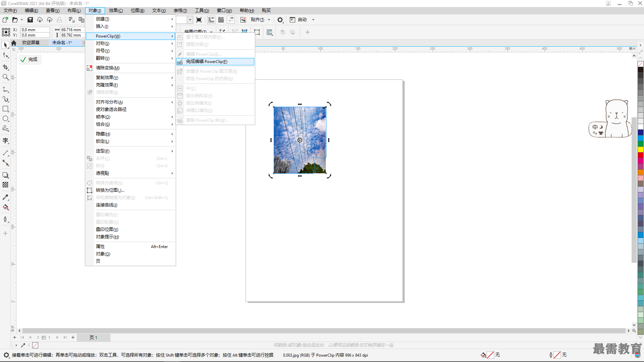Click the Wrap text icon in property bar

pyautogui.click(x=269, y=32)
